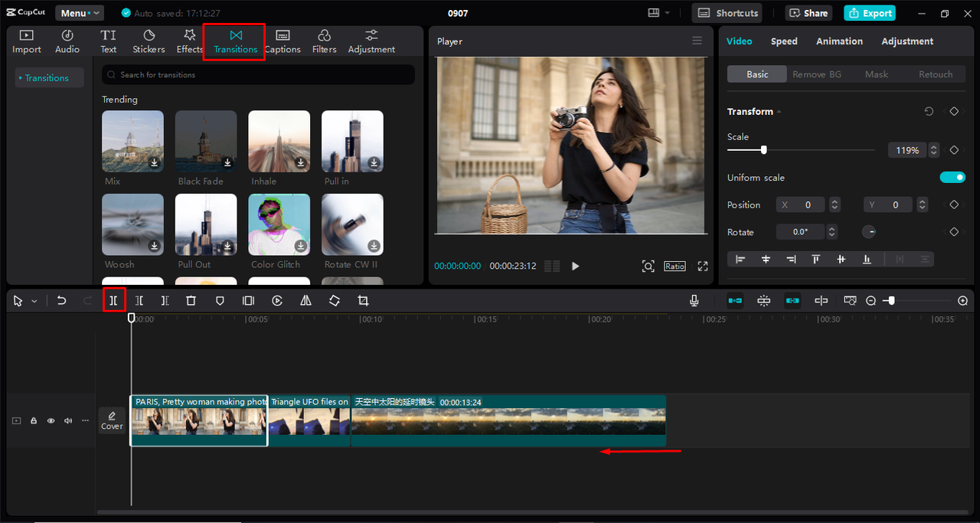The width and height of the screenshot is (980, 523).
Task: Mute the main track audio
Action: coord(68,420)
